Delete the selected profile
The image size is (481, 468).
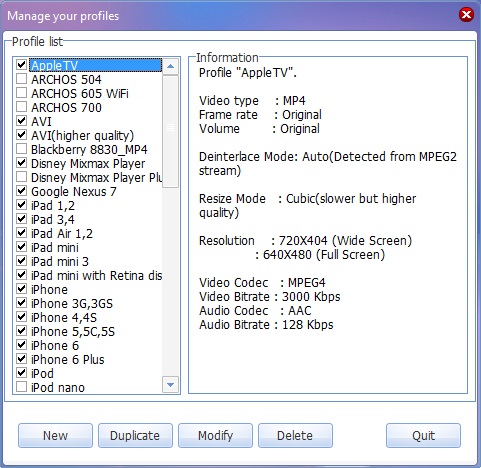[x=295, y=435]
